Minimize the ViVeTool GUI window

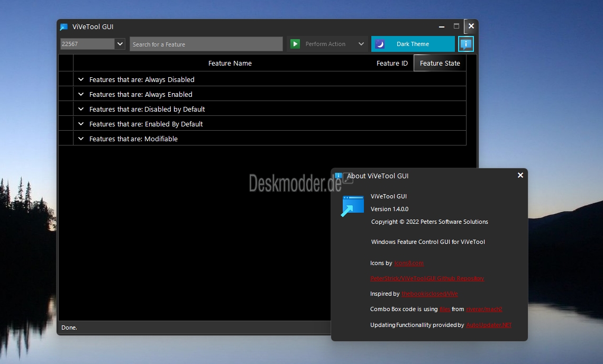tap(442, 26)
